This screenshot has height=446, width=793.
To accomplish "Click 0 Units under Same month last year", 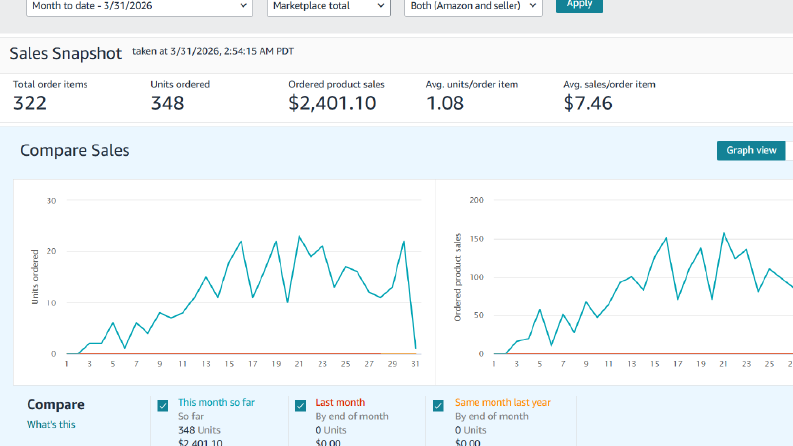I will point(470,430).
